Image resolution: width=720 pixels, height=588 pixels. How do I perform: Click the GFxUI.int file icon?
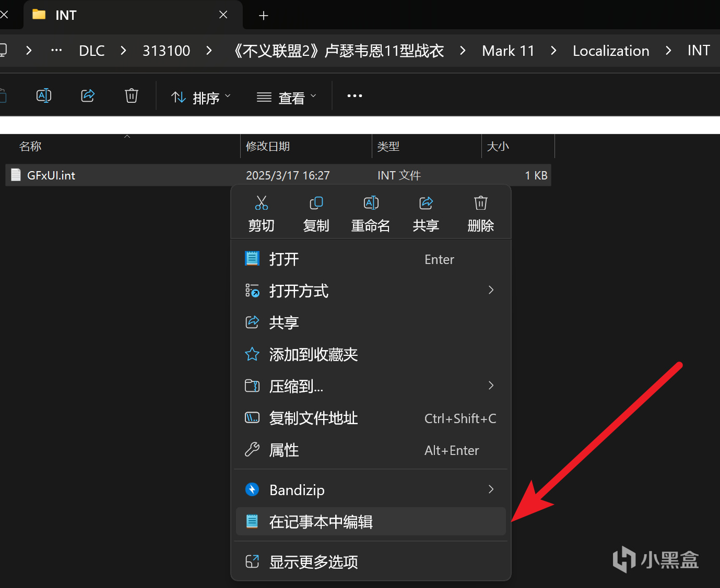16,175
